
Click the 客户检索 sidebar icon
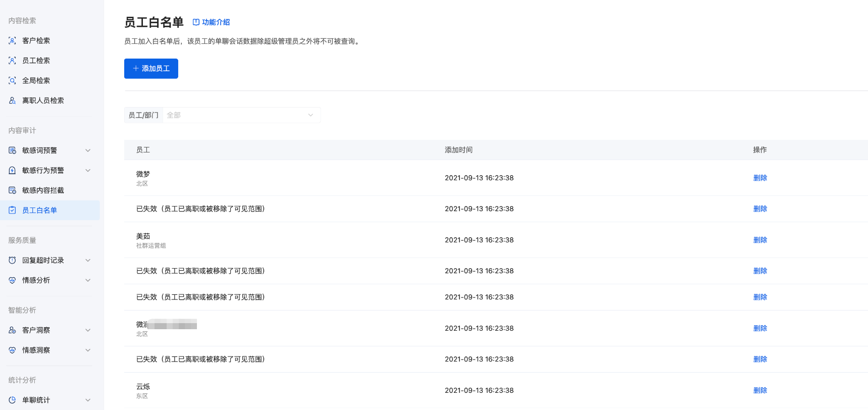pos(12,40)
